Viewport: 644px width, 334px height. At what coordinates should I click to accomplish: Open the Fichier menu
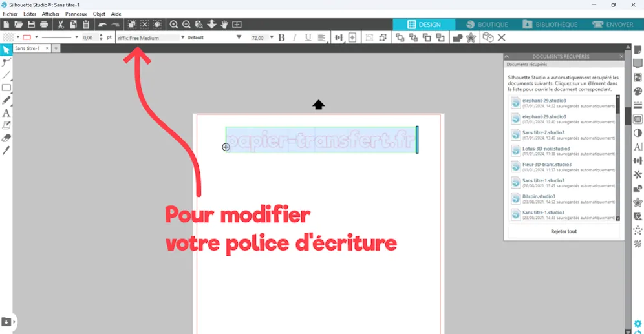coord(10,14)
